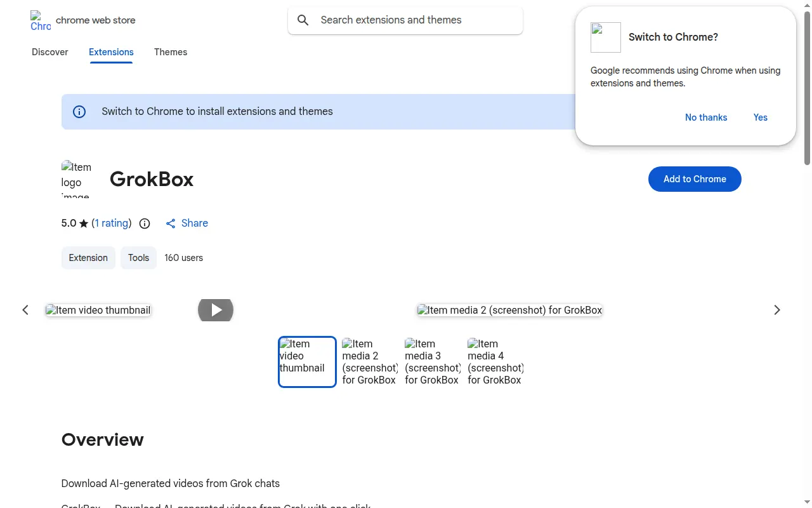Click No thanks in the popup
This screenshot has width=812, height=508.
click(x=706, y=117)
